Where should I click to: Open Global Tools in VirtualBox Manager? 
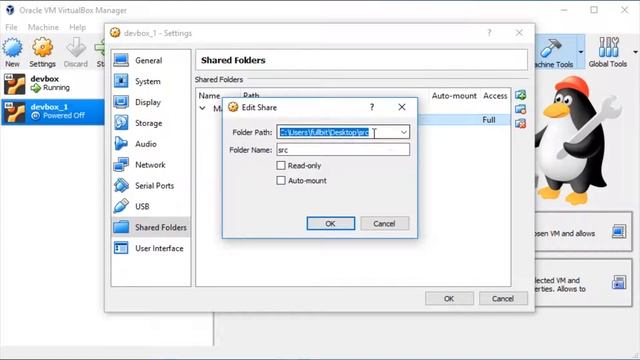click(x=608, y=52)
